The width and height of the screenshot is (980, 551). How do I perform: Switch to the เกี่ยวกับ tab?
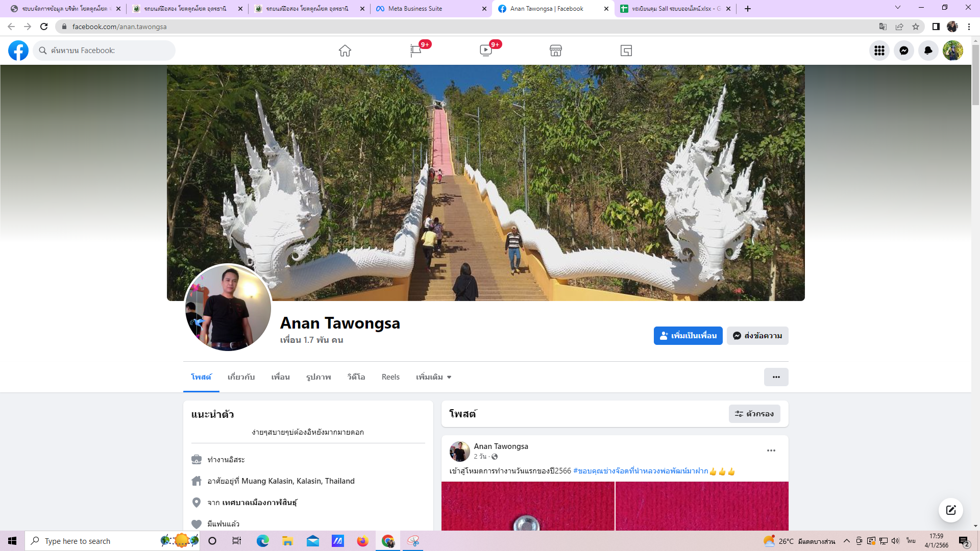point(241,377)
